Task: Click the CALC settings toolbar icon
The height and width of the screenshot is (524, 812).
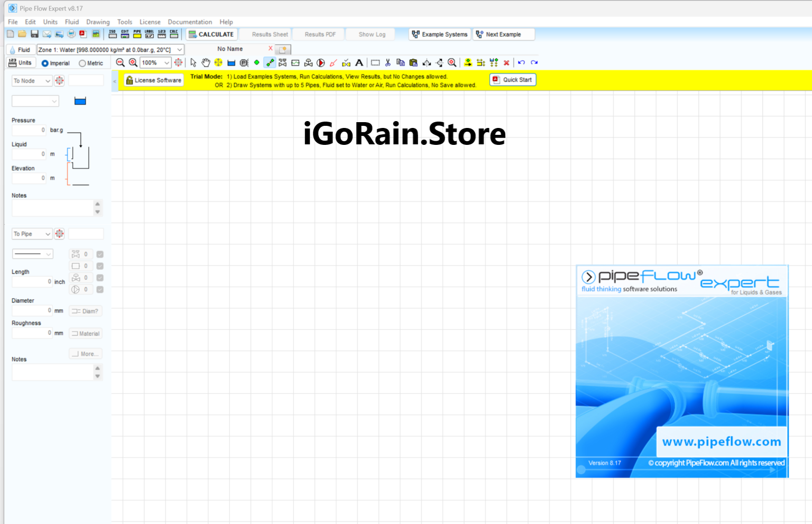Action: 174,34
